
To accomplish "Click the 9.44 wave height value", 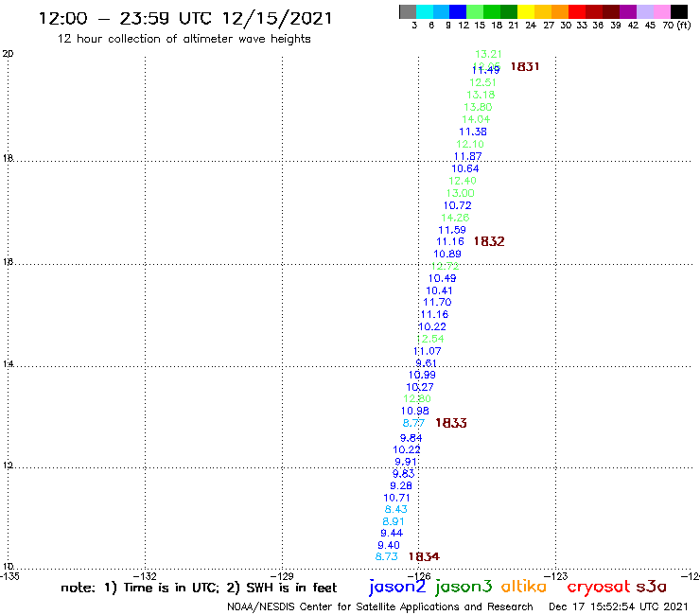I will 392,534.
